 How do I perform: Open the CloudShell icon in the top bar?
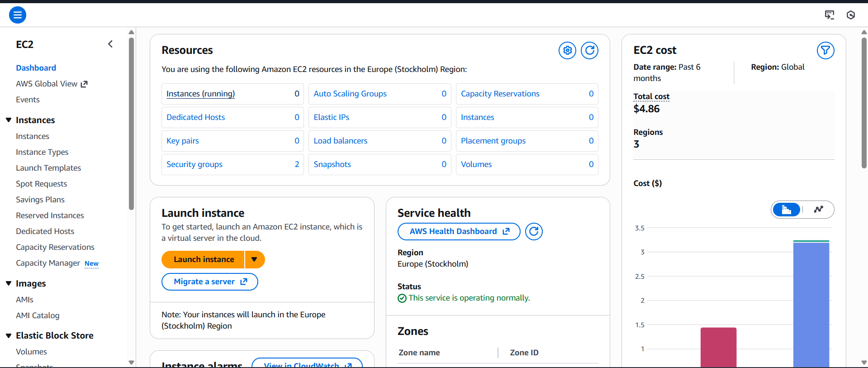coord(829,15)
